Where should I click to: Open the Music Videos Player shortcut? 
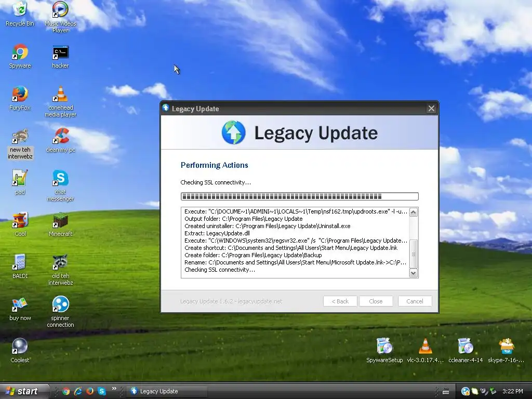(60, 17)
